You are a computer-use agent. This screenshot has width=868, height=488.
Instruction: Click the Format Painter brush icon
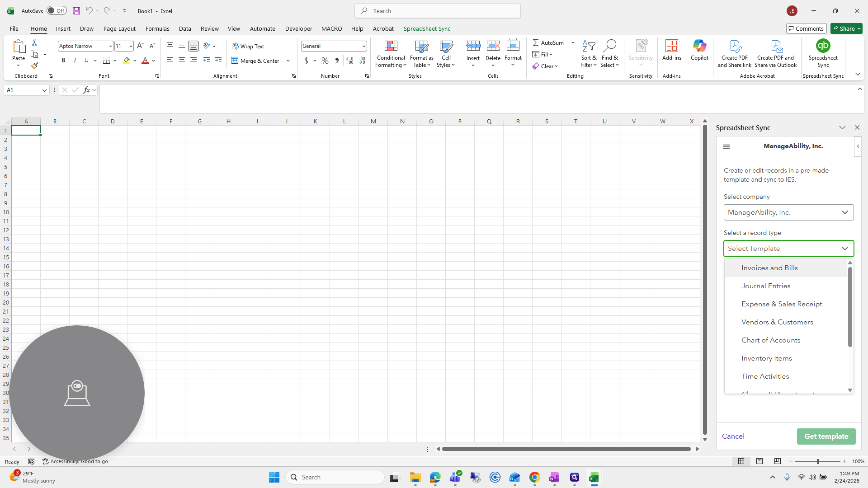(x=34, y=66)
